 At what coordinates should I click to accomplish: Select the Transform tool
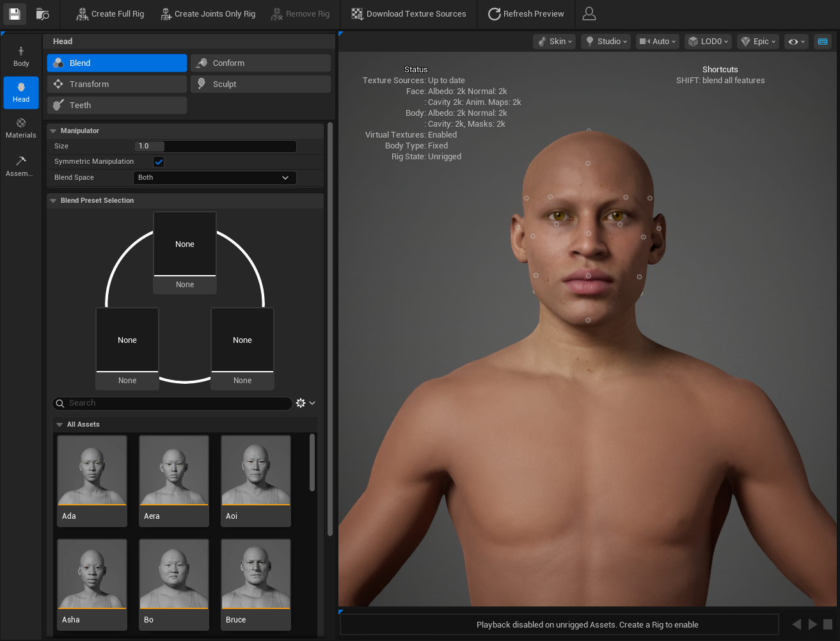tap(117, 84)
